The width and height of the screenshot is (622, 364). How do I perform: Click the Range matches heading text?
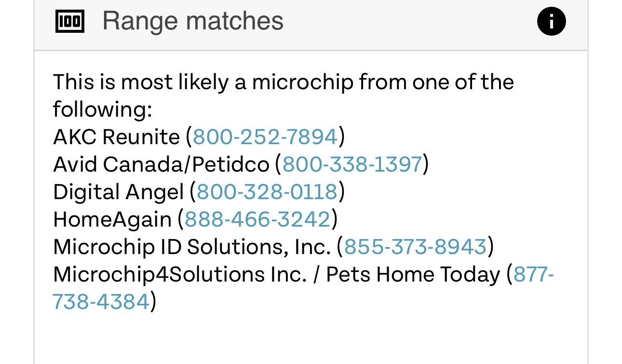[x=193, y=22]
